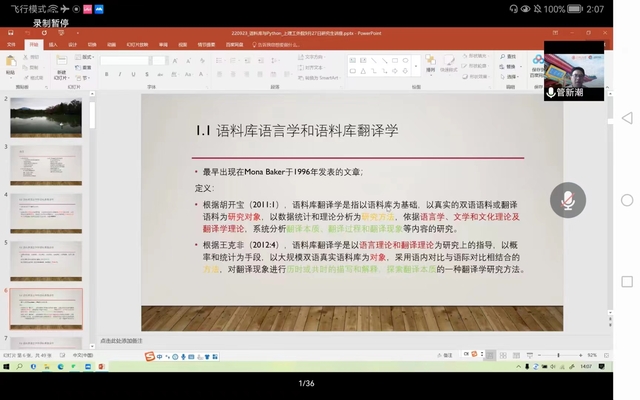Open the File (文件) menu tab
This screenshot has width=640, height=400.
coord(11,45)
